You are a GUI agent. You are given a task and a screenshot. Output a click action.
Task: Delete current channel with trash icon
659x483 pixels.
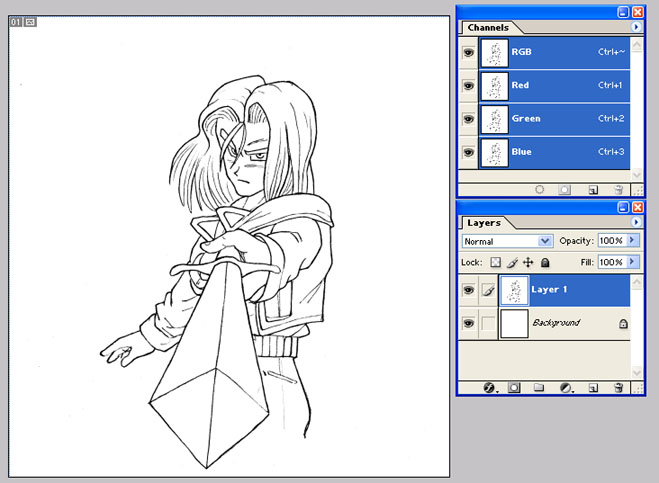pyautogui.click(x=619, y=188)
